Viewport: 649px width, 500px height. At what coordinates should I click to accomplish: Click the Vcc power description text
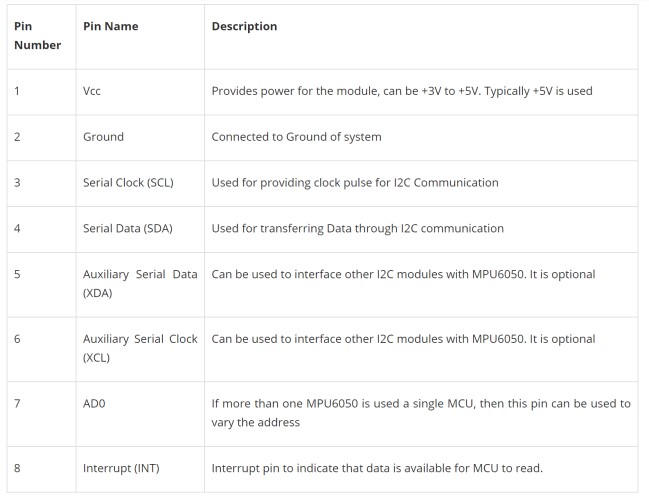402,91
